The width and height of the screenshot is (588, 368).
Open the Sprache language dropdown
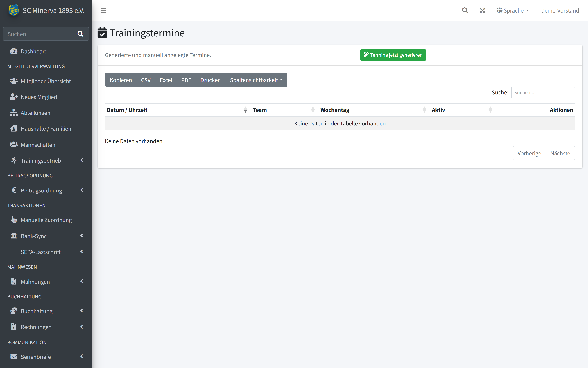(x=513, y=10)
